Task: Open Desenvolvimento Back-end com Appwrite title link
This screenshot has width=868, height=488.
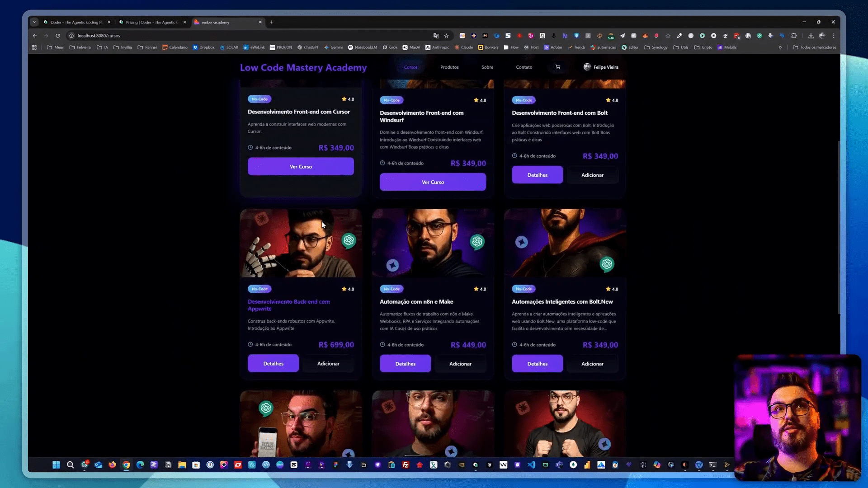Action: 289,305
